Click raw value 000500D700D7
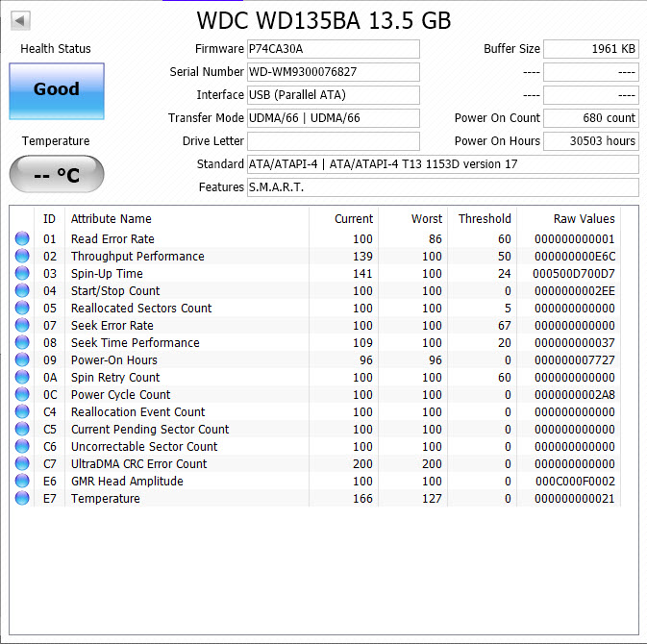 click(x=574, y=274)
